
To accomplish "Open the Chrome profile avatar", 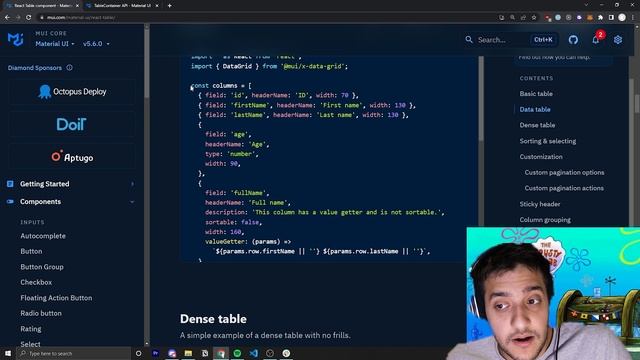I will point(622,17).
